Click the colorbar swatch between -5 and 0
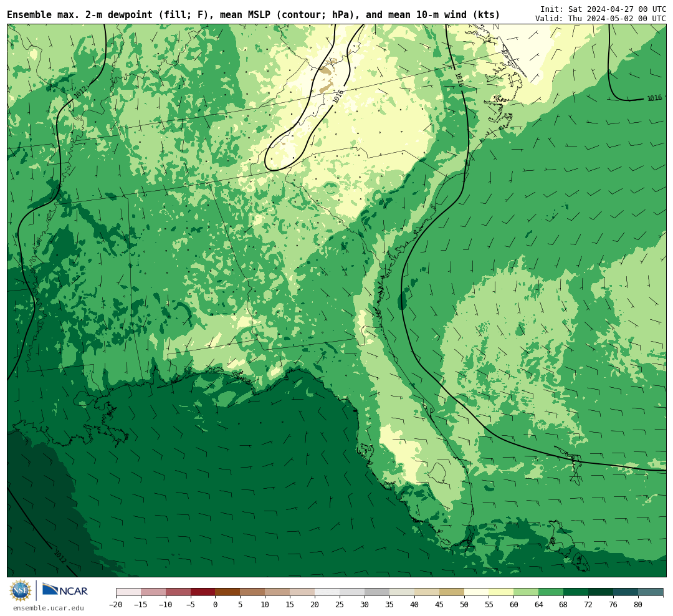 (203, 592)
